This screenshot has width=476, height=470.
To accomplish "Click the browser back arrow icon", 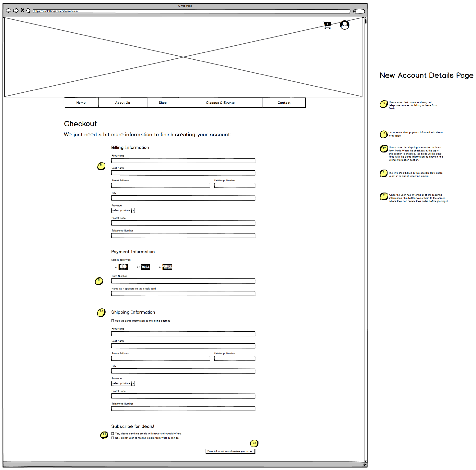I will pos(8,10).
